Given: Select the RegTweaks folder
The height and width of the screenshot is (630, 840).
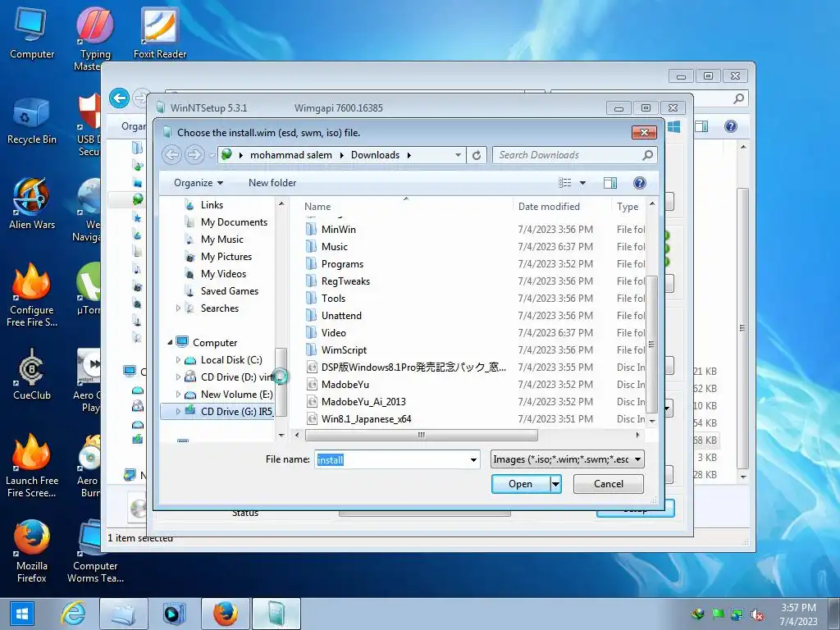Looking at the screenshot, I should 345,281.
